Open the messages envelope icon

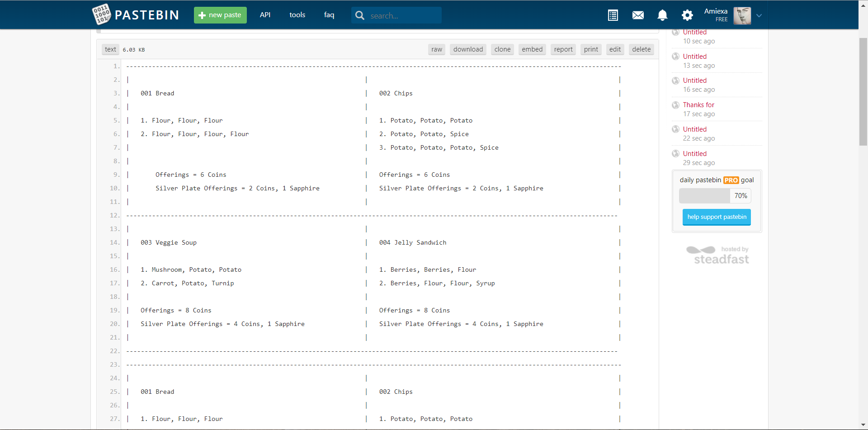[x=637, y=15]
